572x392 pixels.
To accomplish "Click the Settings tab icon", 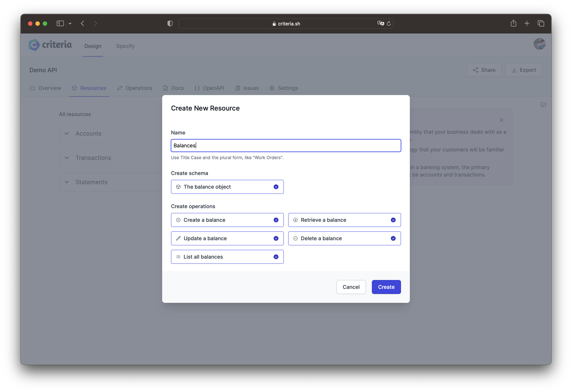I will tap(273, 88).
